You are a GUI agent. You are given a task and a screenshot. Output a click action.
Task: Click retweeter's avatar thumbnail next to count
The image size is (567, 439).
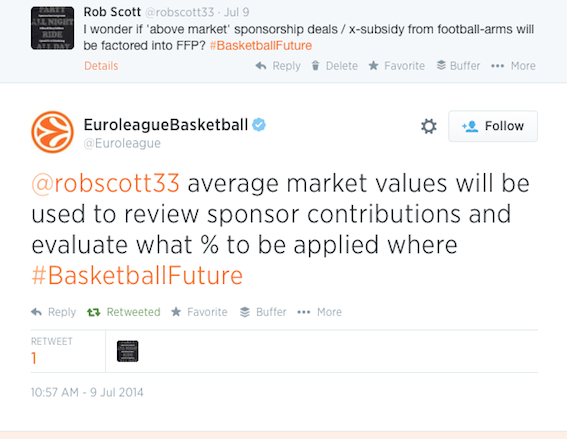128,351
